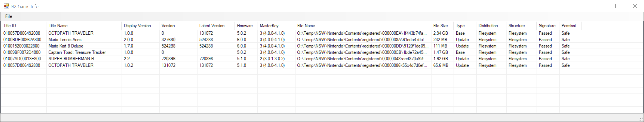Minimize the NX Game Info window
This screenshot has height=122, width=644.
tap(600, 6)
